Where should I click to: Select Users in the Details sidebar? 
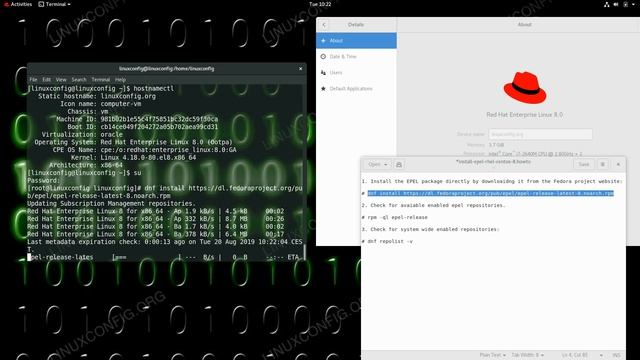[356, 72]
